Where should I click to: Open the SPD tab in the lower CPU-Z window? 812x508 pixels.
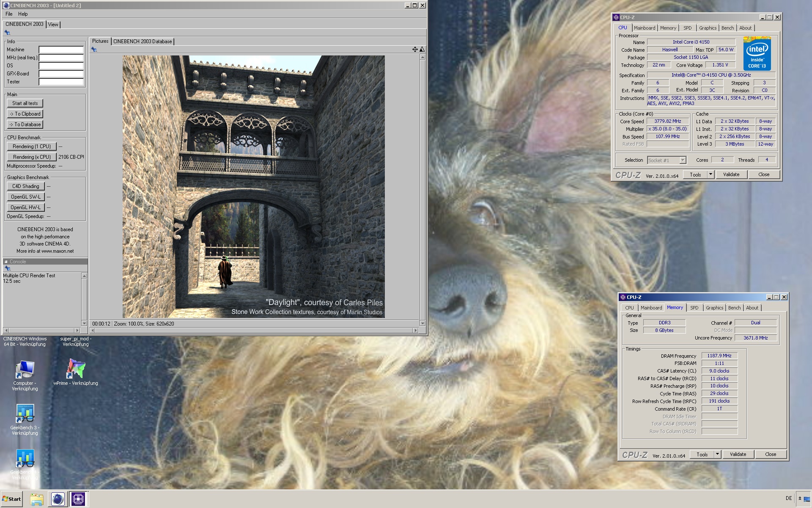[x=694, y=308]
